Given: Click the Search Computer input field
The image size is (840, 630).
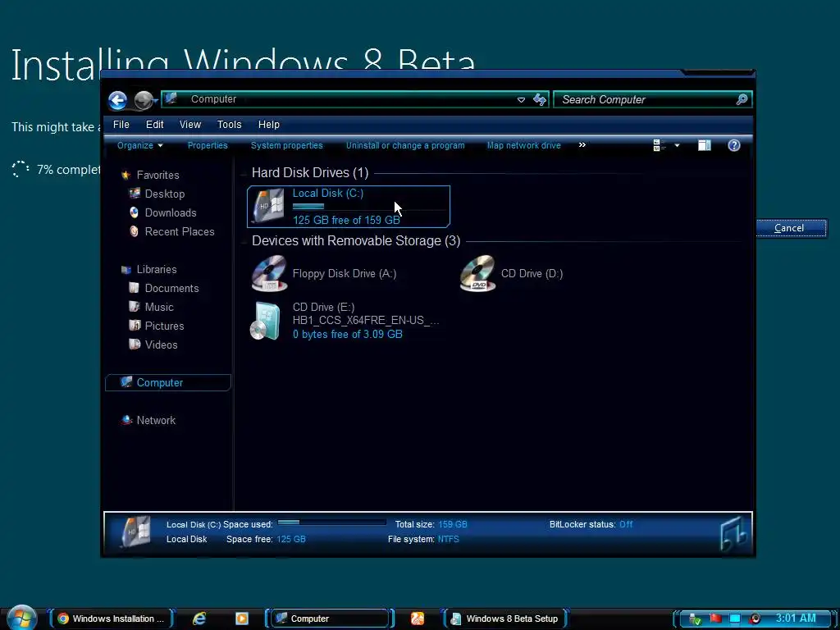Looking at the screenshot, I should (646, 99).
